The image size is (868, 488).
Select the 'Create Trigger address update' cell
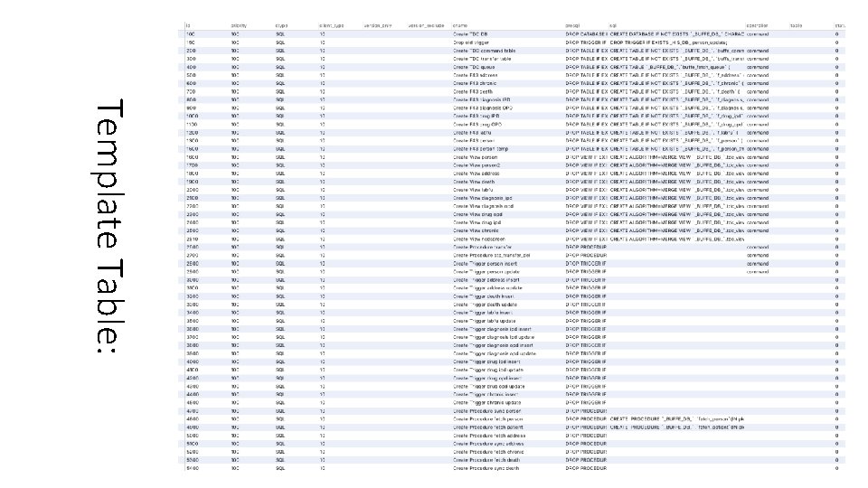pyautogui.click(x=487, y=288)
